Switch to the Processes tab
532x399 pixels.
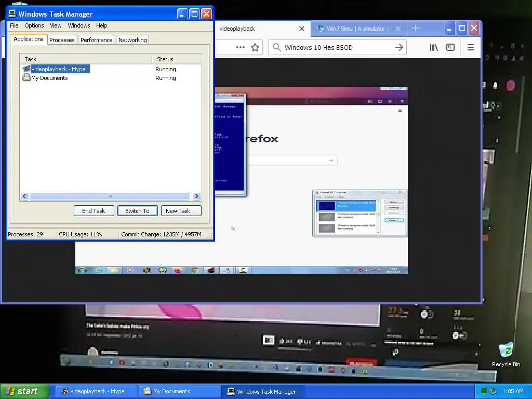pos(62,40)
